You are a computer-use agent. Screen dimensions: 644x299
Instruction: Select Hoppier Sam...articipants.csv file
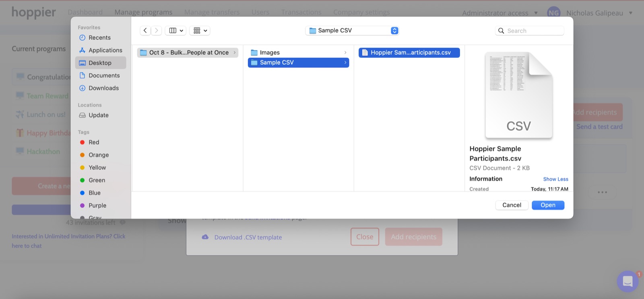[409, 53]
